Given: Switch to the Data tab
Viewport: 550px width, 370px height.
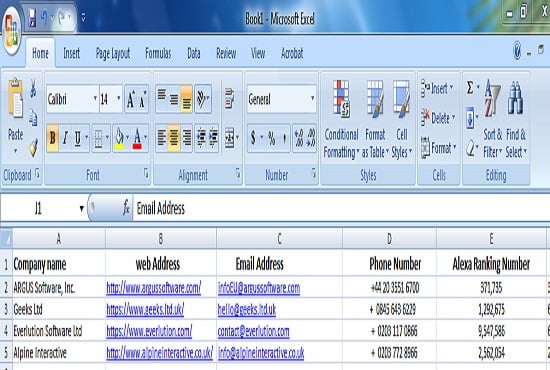Looking at the screenshot, I should 194,54.
